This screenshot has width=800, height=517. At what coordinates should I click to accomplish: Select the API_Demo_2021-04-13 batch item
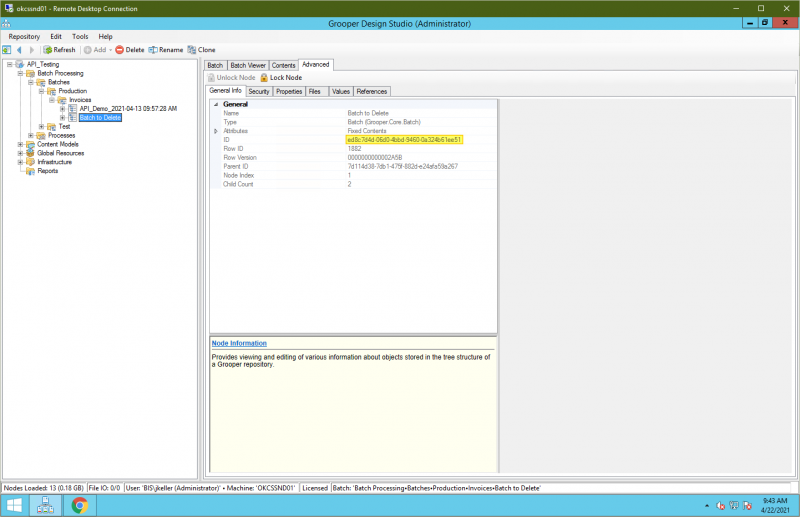(x=128, y=109)
